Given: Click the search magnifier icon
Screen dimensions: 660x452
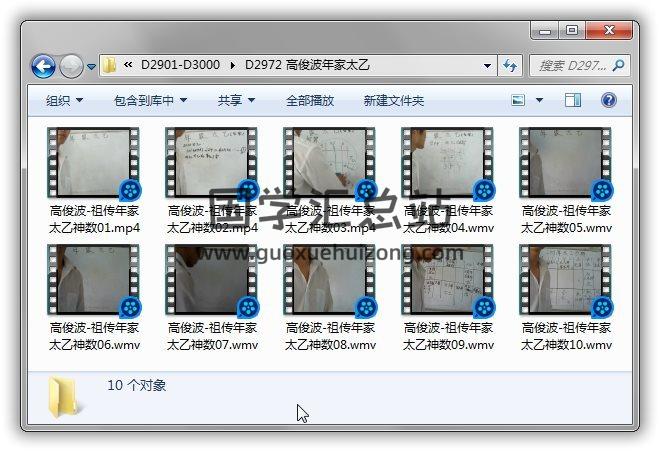Looking at the screenshot, I should coord(619,65).
